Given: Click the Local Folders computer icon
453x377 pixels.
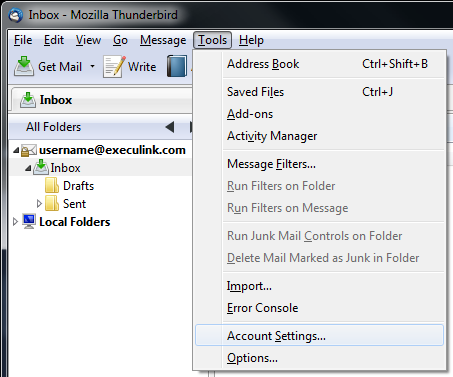Looking at the screenshot, I should [29, 222].
